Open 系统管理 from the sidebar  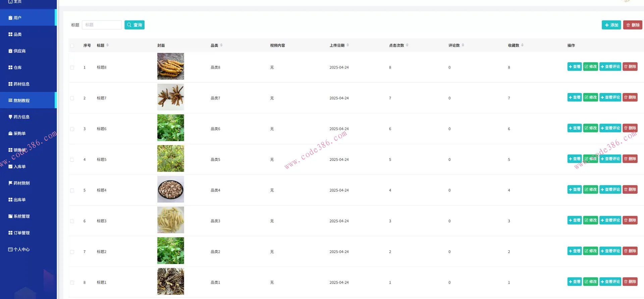pos(28,216)
